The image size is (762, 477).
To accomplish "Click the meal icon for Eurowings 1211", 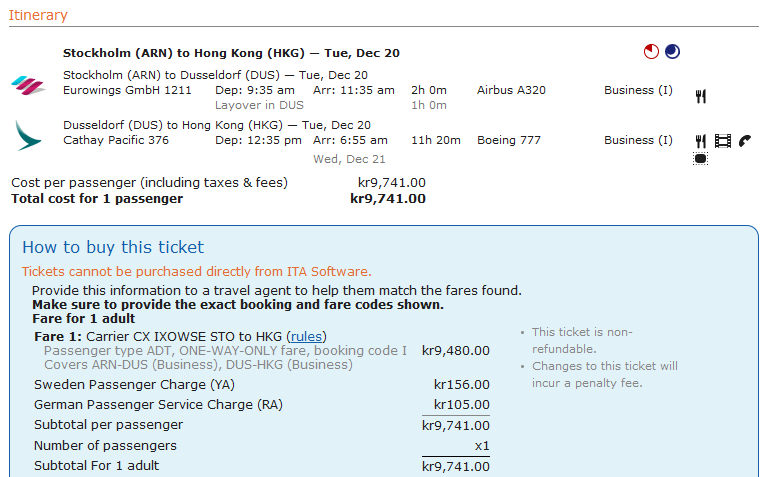I will [700, 96].
